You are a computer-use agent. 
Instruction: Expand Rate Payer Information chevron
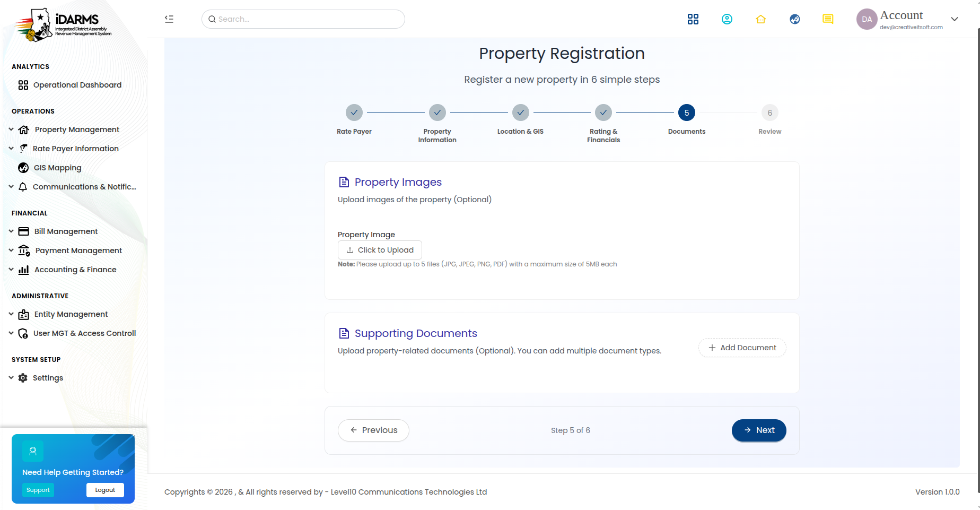11,148
